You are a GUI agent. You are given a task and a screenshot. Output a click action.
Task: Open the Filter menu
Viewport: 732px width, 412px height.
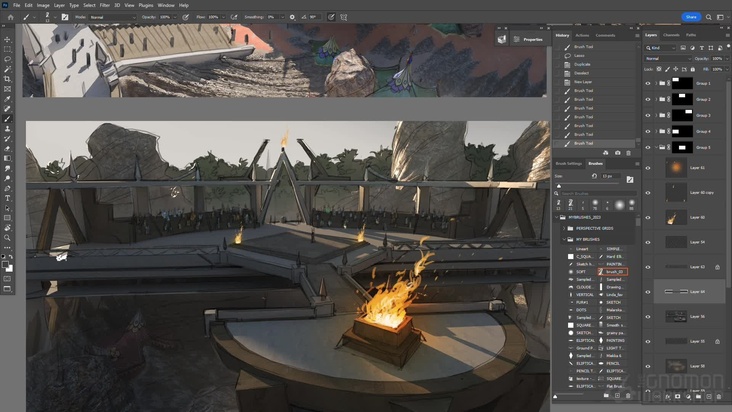[105, 5]
